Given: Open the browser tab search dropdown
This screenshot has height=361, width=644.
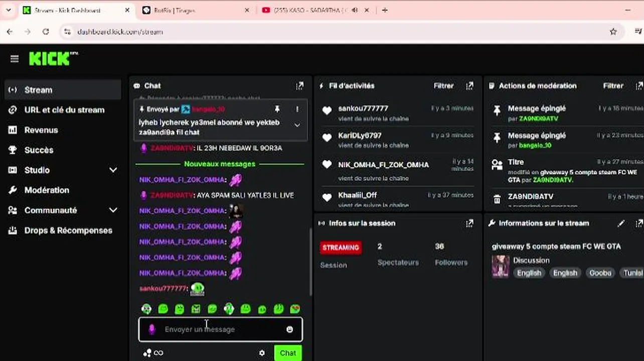Looking at the screenshot, I should (x=8, y=10).
